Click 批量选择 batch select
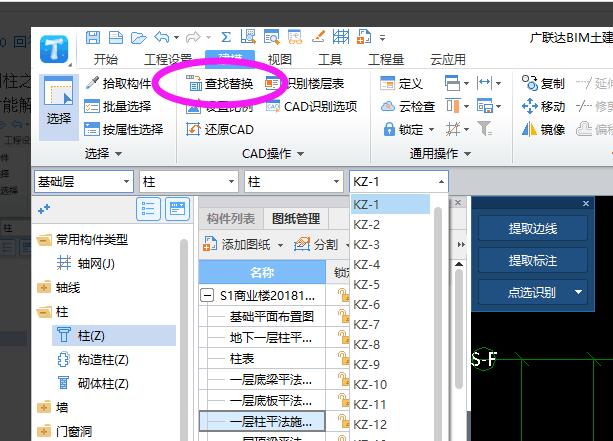The height and width of the screenshot is (441, 613). pos(118,106)
